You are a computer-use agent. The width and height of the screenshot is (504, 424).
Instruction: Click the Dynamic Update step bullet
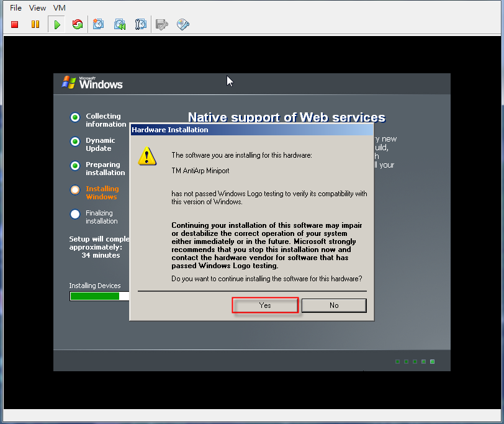(75, 142)
